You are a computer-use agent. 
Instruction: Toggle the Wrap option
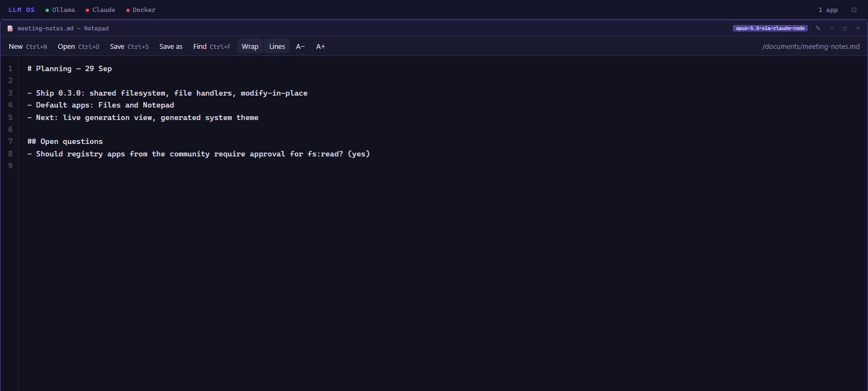point(250,47)
